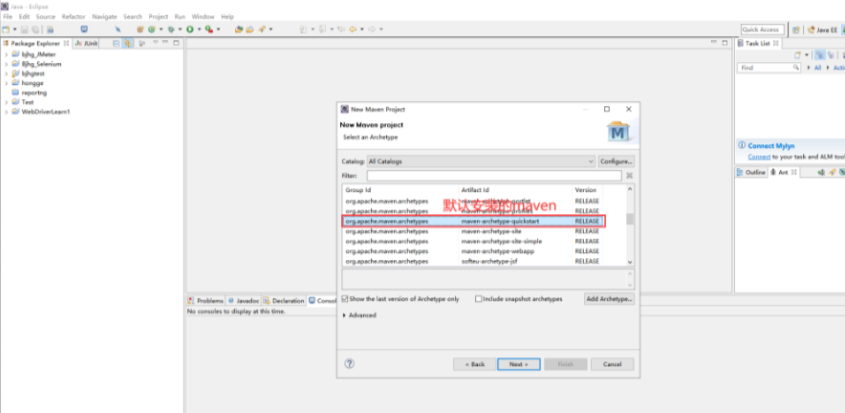
Task: Expand the hongge project node
Action: pos(6,84)
